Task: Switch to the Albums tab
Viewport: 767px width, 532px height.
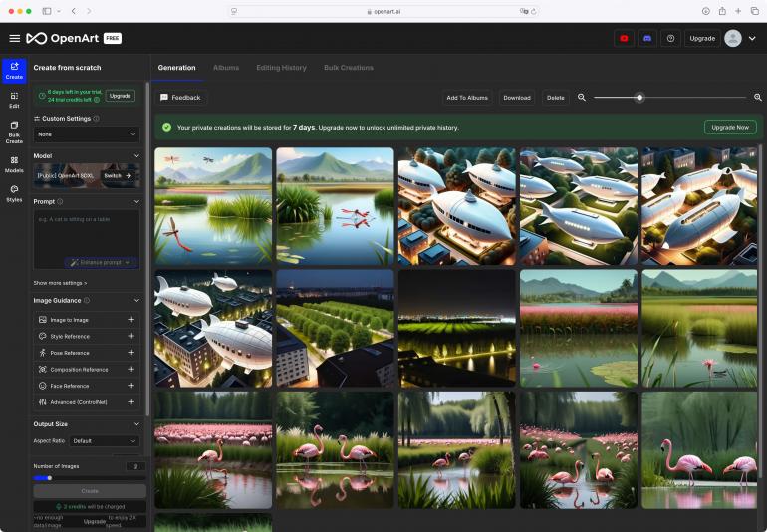Action: 226,68
